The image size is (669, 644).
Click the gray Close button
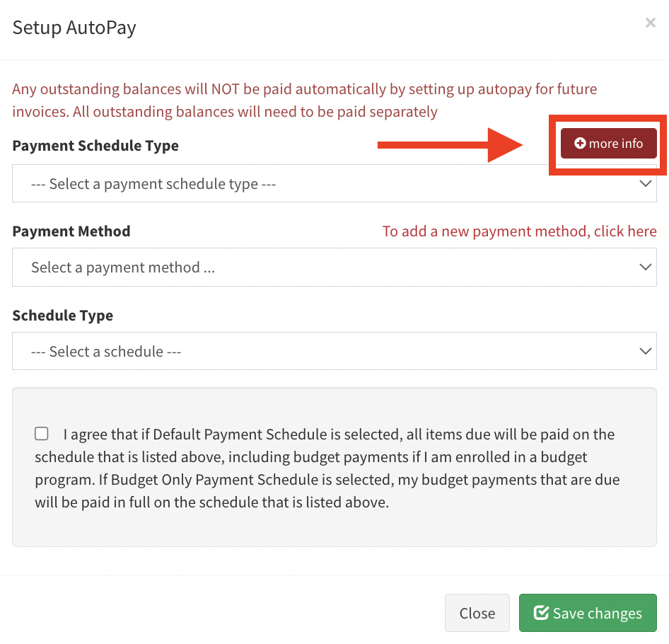pos(477,613)
